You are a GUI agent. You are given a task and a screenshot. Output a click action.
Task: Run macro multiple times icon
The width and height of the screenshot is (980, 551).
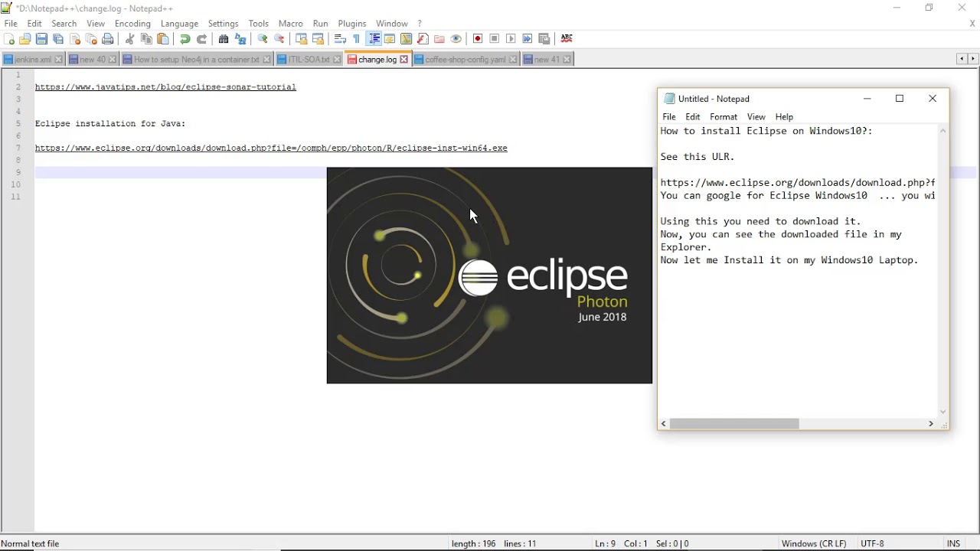[x=528, y=39]
